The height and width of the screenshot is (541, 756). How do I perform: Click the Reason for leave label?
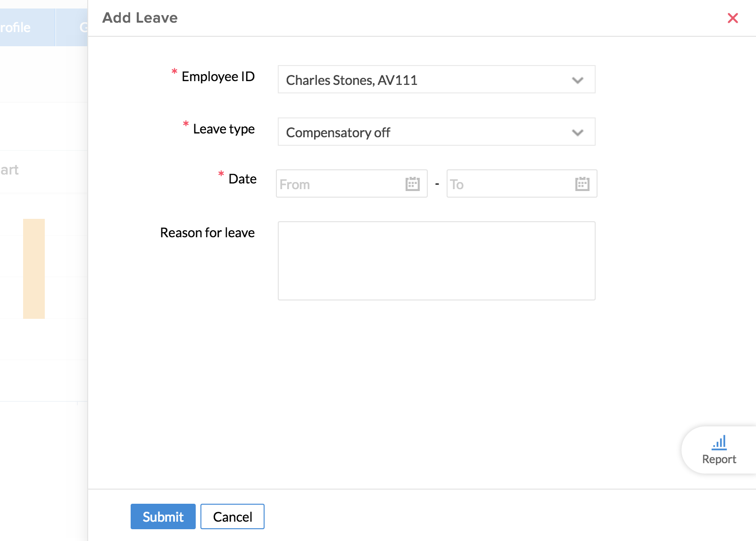pos(207,233)
